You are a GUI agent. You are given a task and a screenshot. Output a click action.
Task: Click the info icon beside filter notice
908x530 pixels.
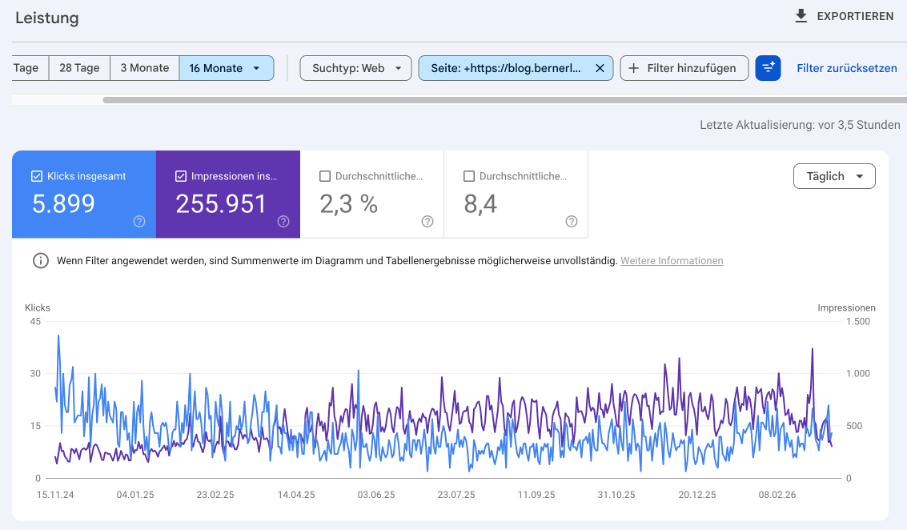[40, 261]
